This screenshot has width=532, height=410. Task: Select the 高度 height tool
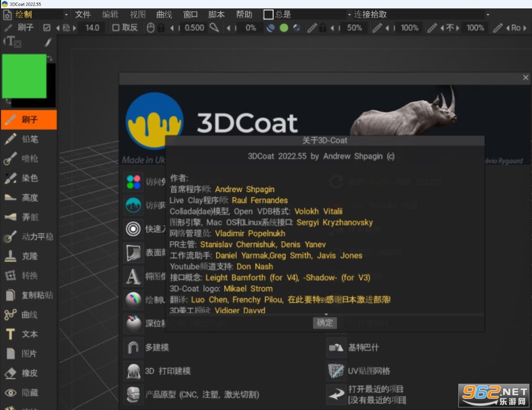click(x=29, y=198)
